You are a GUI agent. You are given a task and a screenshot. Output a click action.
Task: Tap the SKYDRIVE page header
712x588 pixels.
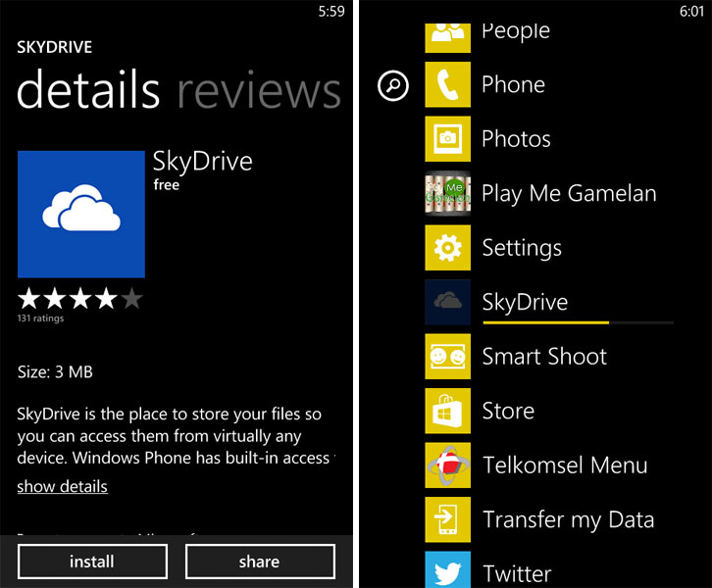pyautogui.click(x=55, y=47)
